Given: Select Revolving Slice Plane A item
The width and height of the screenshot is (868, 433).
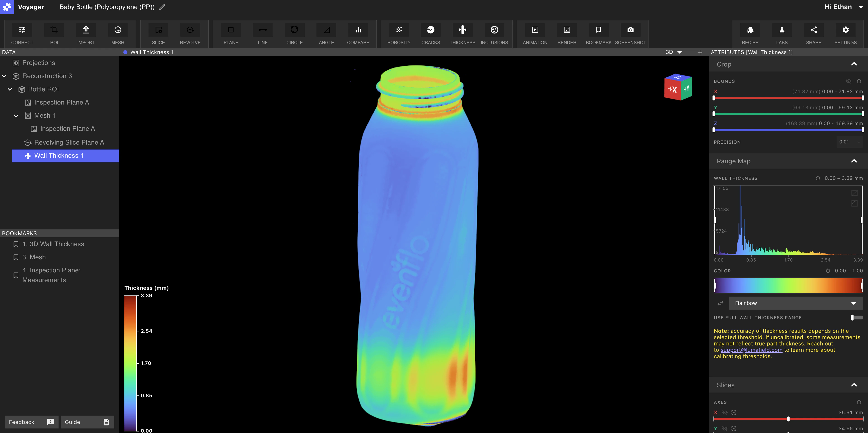Looking at the screenshot, I should click(69, 142).
